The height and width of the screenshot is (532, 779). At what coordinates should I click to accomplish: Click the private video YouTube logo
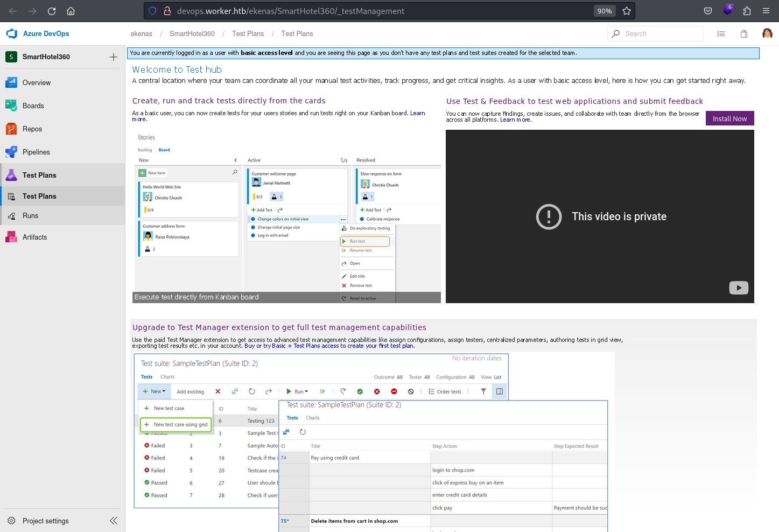click(x=739, y=288)
